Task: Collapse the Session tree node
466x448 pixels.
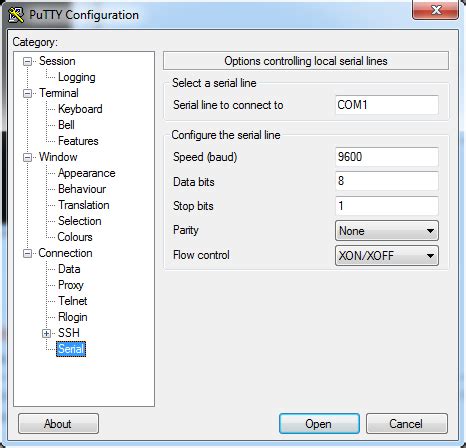Action: click(27, 61)
